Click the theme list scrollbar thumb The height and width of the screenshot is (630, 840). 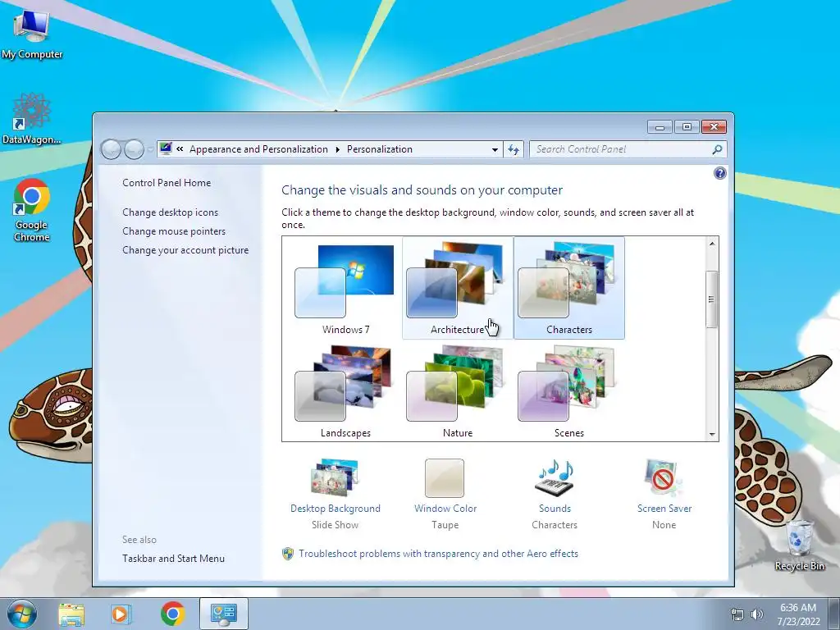tap(711, 299)
